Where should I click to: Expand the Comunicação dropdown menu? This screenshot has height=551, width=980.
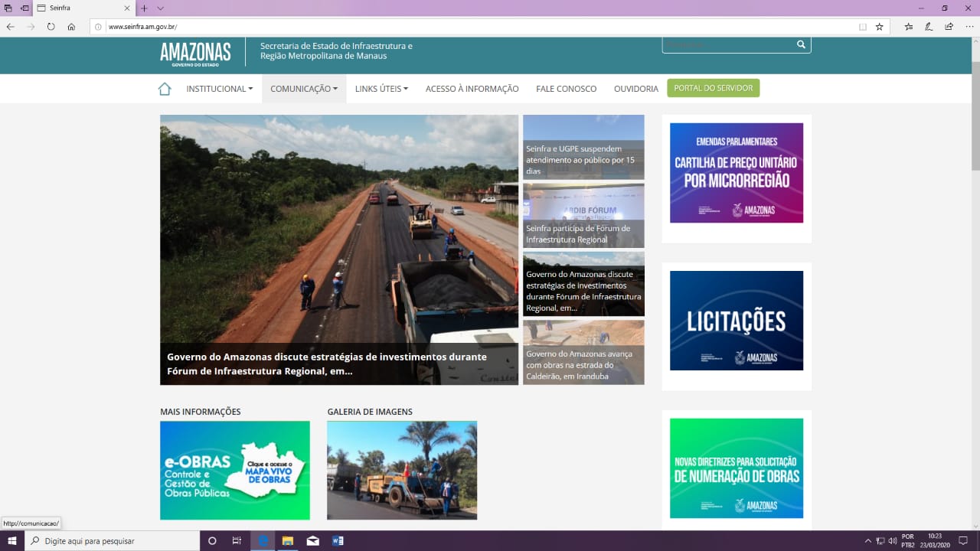[304, 89]
